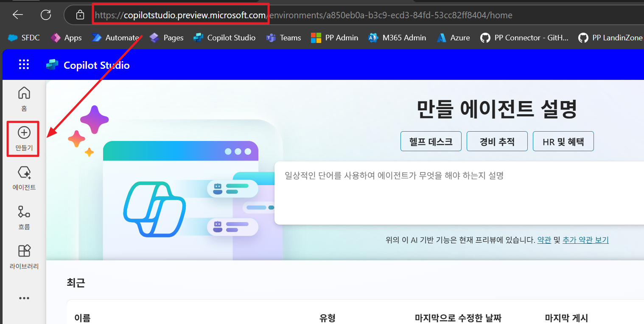Open the Apps bookmark
The image size is (644, 324).
(66, 38)
